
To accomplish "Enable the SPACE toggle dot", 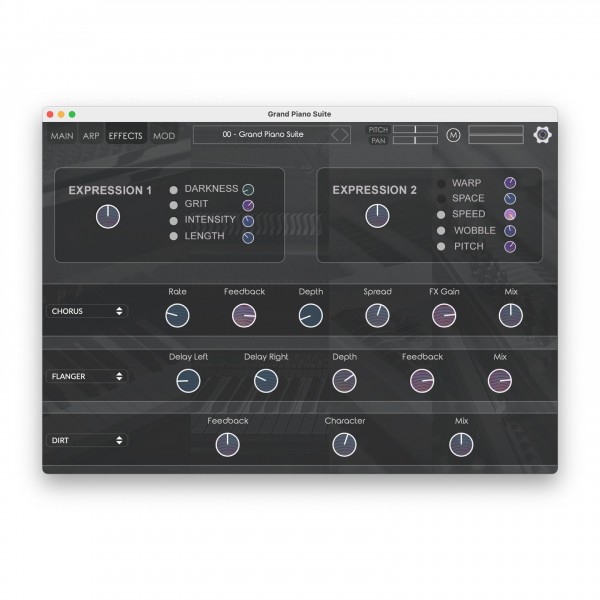I will tap(441, 199).
